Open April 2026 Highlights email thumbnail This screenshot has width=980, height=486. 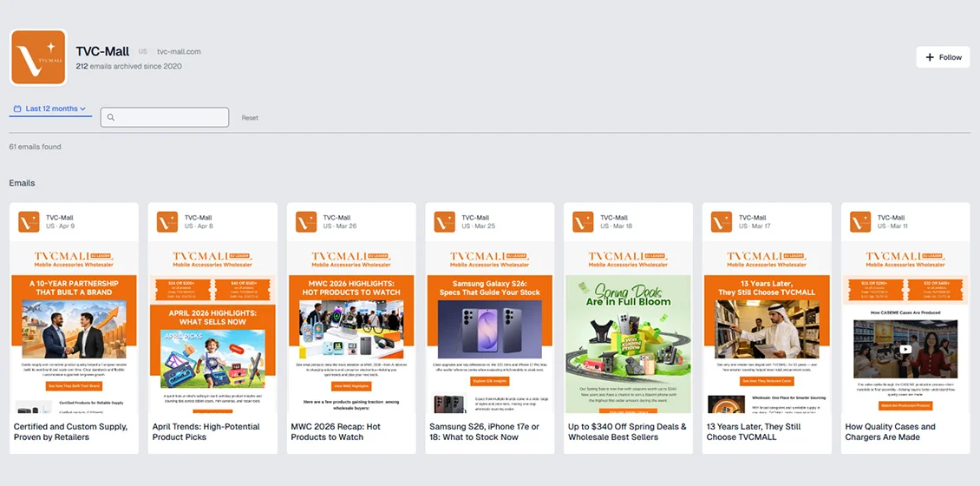click(212, 327)
